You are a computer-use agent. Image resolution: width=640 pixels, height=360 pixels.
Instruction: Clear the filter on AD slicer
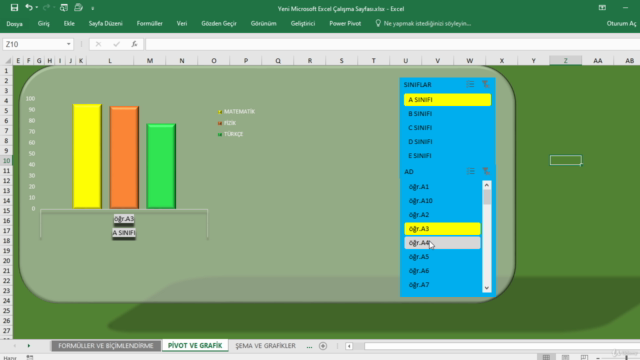click(486, 171)
